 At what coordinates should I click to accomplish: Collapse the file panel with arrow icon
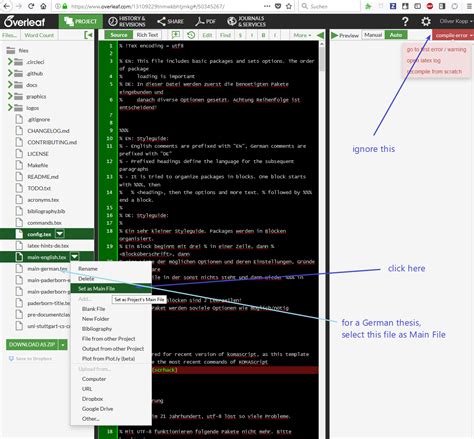point(88,35)
